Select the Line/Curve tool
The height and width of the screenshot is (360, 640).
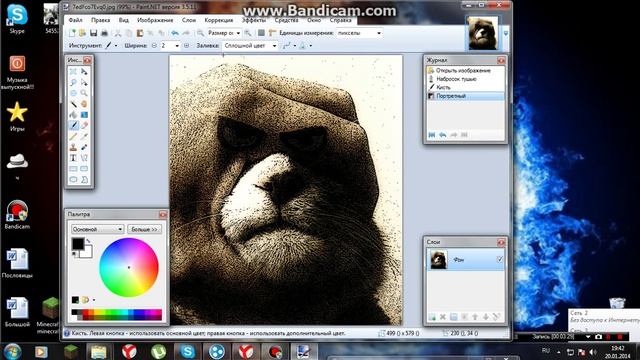(x=84, y=158)
